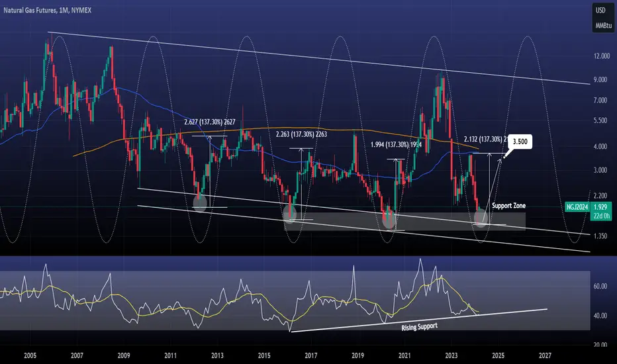Click the 40.00 RSI axis value

(600, 316)
